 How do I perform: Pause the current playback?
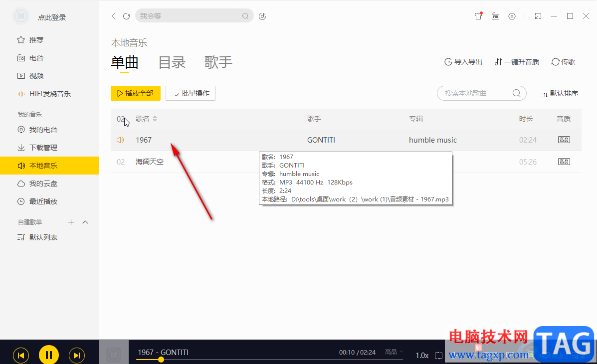[49, 355]
